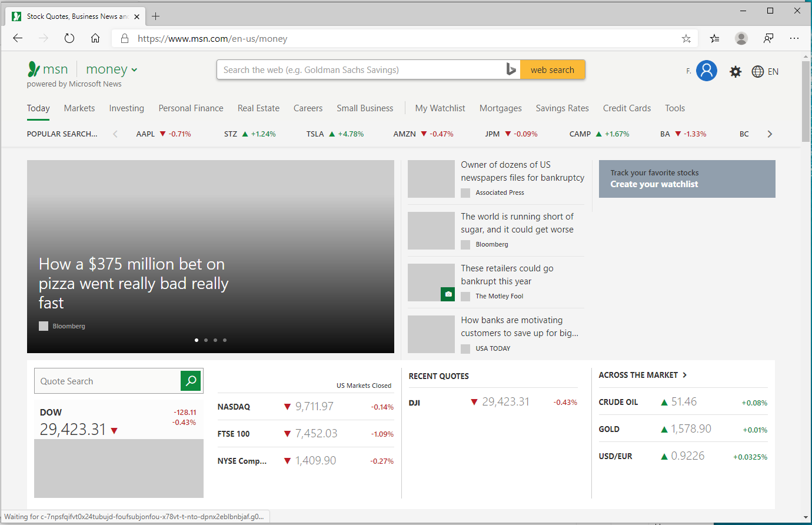Open Small Business section
The image size is (812, 525).
[x=365, y=108]
